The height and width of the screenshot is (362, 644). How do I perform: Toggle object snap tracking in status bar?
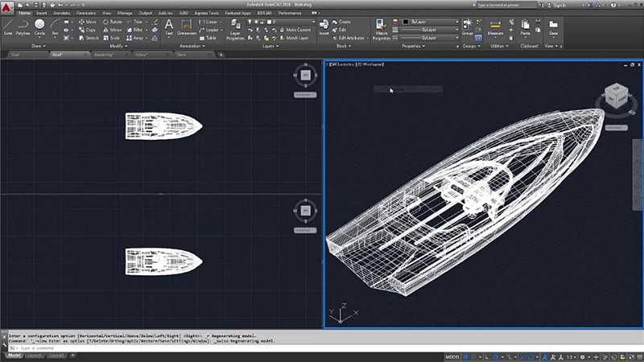point(522,357)
